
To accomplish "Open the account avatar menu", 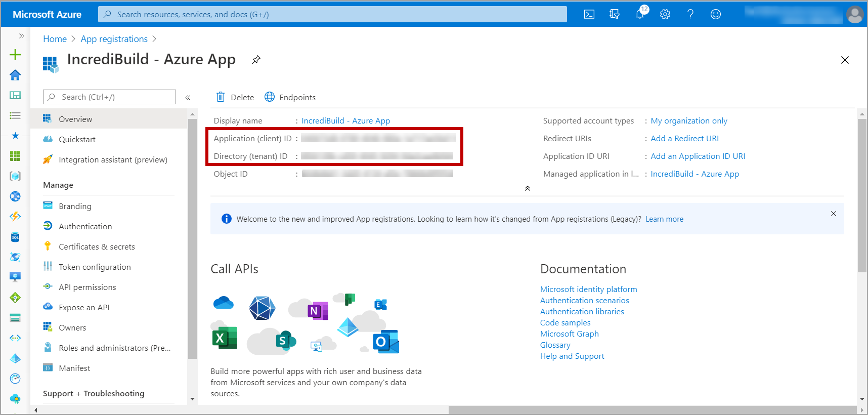I will [x=855, y=14].
